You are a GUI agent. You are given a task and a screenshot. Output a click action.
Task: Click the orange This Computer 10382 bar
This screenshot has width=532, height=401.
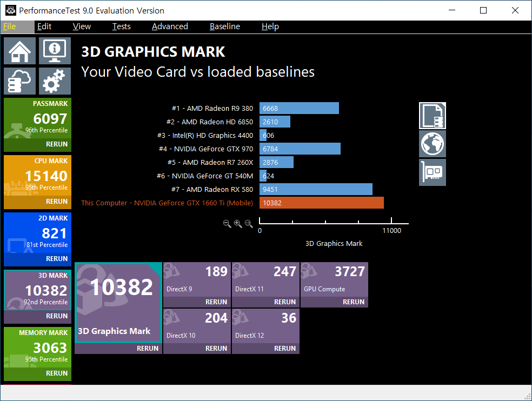[322, 203]
